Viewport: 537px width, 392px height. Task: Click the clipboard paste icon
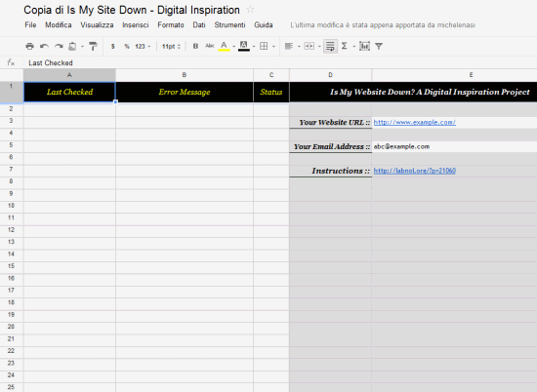tap(72, 46)
